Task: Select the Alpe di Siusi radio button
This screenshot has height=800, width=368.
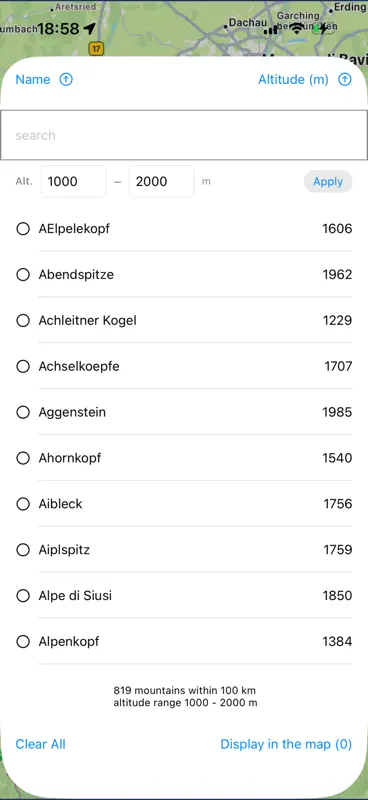Action: tap(23, 596)
